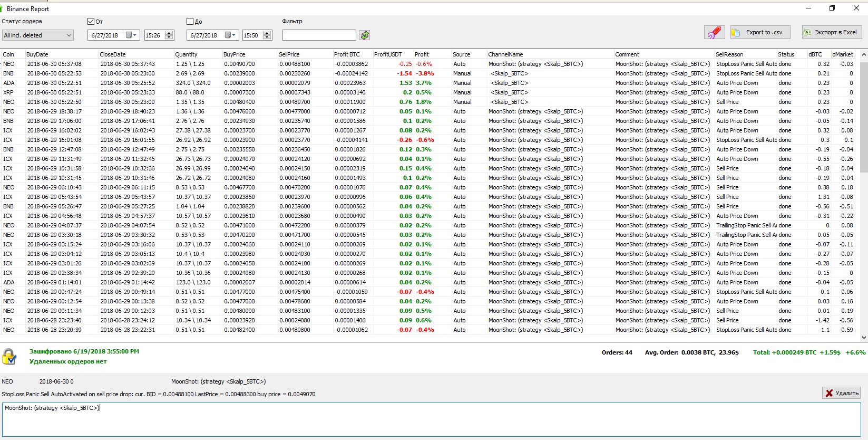Open the start date calendar picker
Screen dimensions: 868x440
pyautogui.click(x=132, y=35)
